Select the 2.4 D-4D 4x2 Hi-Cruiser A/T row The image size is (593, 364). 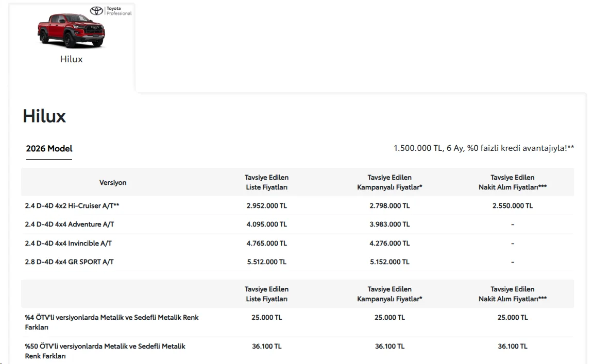(297, 205)
